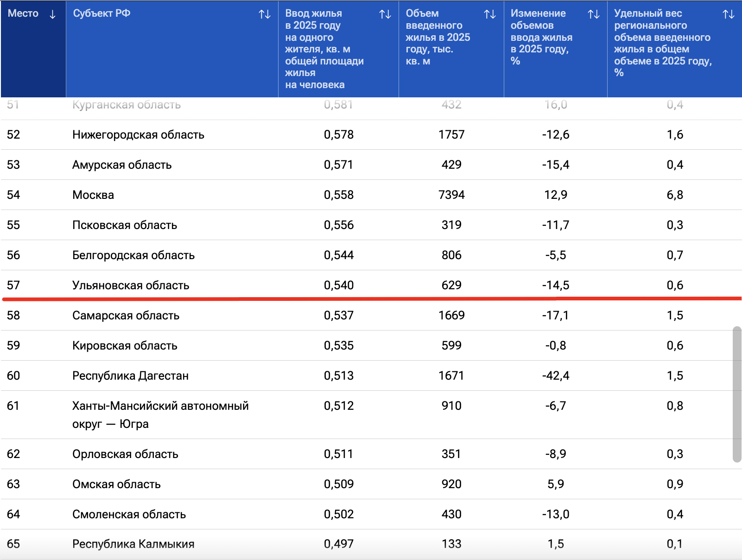Click the 7394 volume value for Москва
Image resolution: width=742 pixels, height=560 pixels.
(x=451, y=195)
